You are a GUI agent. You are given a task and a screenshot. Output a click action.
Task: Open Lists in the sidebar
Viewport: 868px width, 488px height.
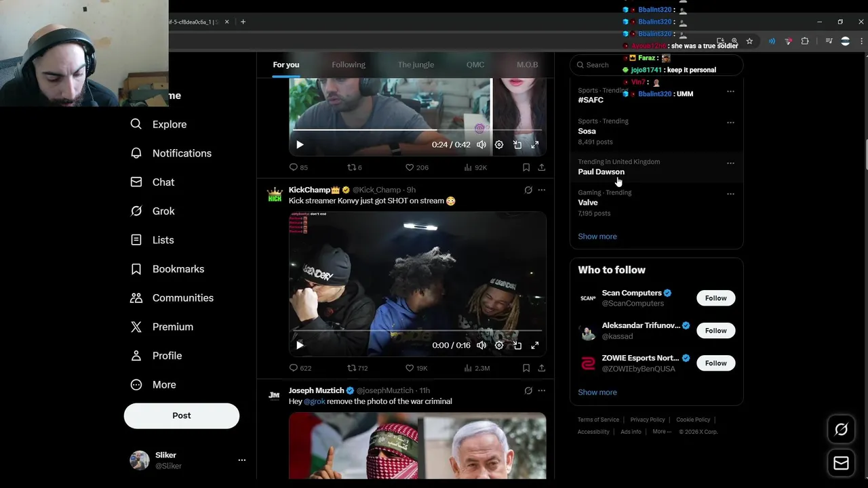click(x=152, y=240)
